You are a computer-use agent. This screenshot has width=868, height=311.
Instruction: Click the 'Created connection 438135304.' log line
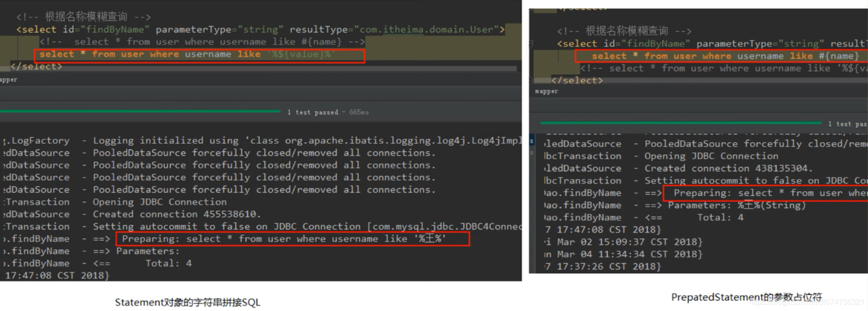point(678,169)
